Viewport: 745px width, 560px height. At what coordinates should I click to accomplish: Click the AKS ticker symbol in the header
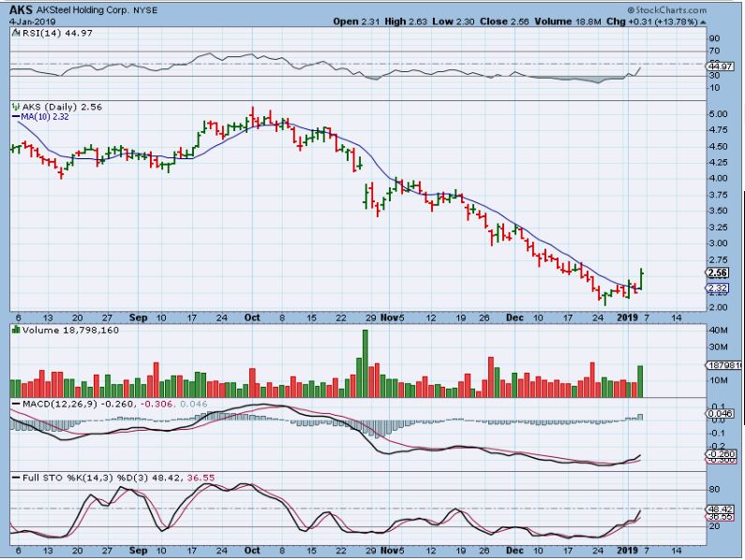point(21,10)
